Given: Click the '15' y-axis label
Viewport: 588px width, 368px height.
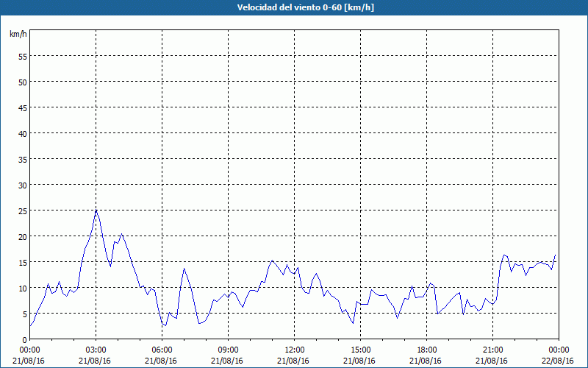Looking at the screenshot, I should point(23,263).
